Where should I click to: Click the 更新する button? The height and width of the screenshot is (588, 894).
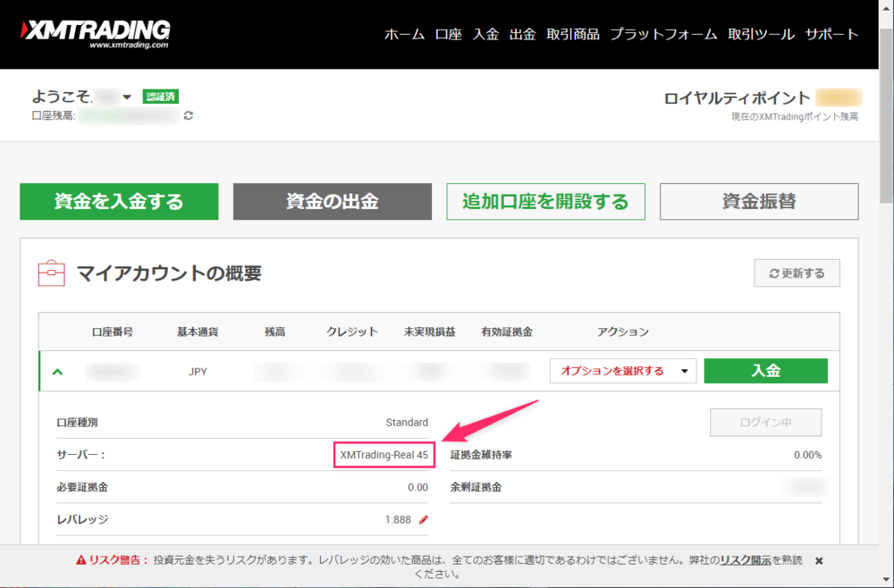[x=797, y=273]
